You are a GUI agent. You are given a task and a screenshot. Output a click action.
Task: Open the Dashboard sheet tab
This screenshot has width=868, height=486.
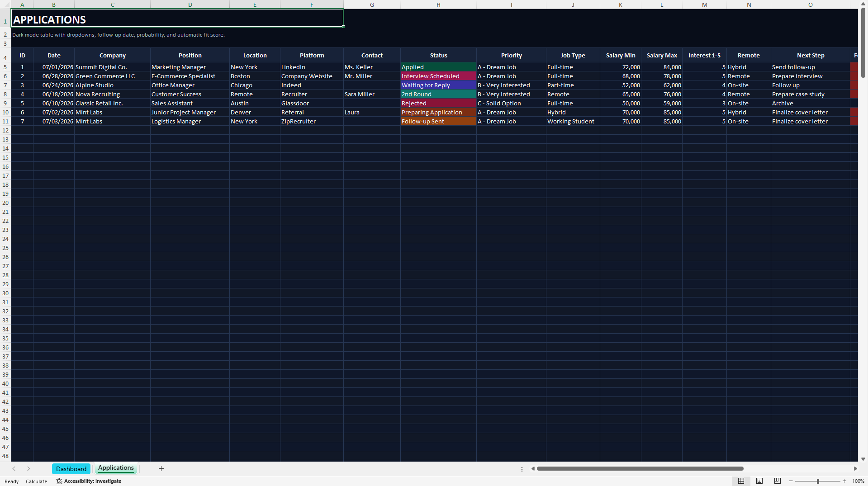[71, 469]
